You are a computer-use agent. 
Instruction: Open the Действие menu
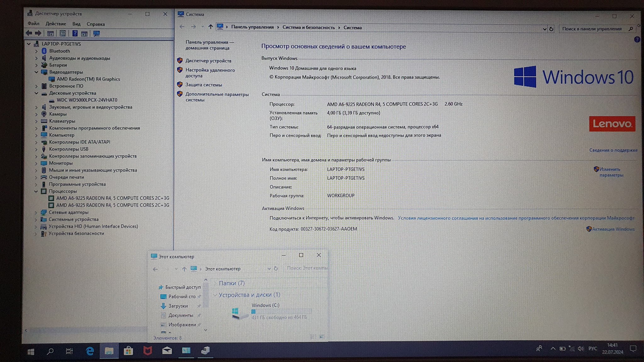coord(56,24)
